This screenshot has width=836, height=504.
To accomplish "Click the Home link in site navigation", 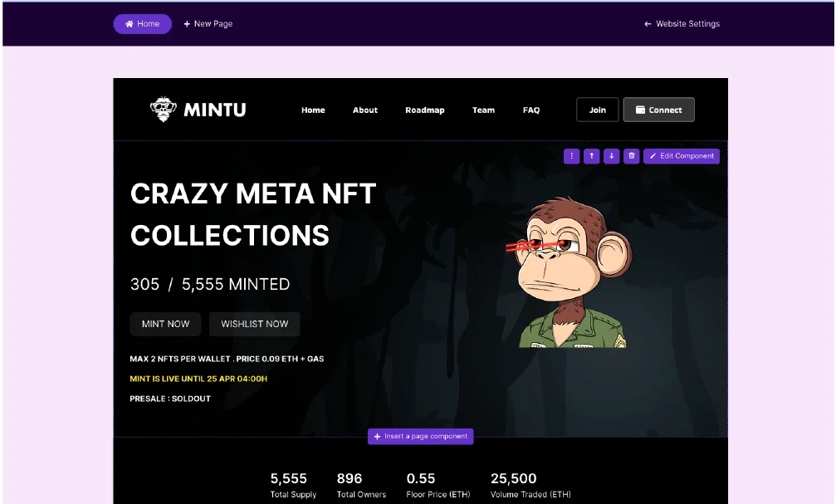I will [x=313, y=110].
